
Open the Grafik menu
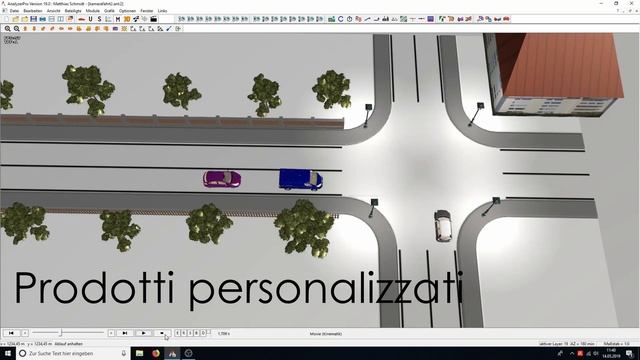point(109,11)
